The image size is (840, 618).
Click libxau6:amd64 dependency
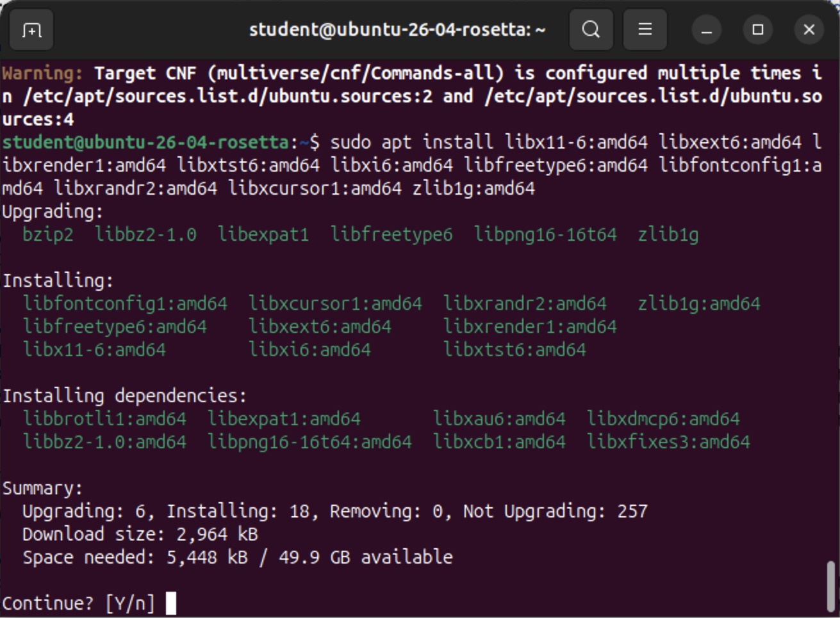coord(499,419)
